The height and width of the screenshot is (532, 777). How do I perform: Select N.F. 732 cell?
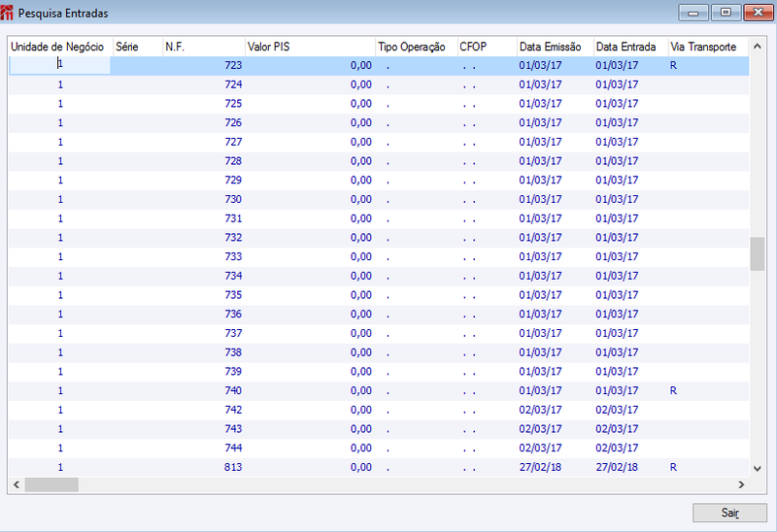[204, 238]
